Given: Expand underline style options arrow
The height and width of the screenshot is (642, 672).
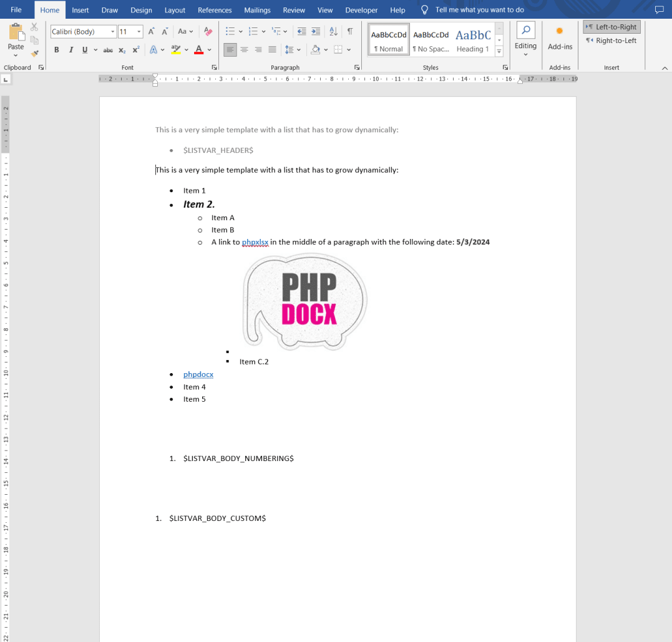Looking at the screenshot, I should (x=95, y=50).
